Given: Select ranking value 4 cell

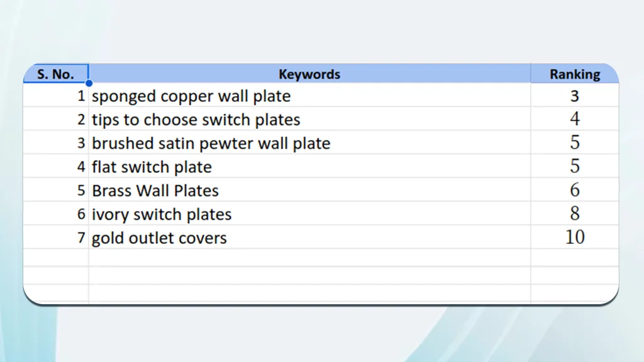Looking at the screenshot, I should pos(575,119).
